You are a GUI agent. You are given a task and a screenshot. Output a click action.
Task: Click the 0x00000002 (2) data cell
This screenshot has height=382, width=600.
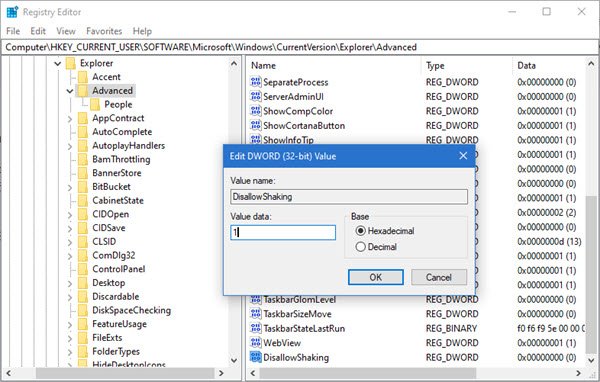click(546, 212)
